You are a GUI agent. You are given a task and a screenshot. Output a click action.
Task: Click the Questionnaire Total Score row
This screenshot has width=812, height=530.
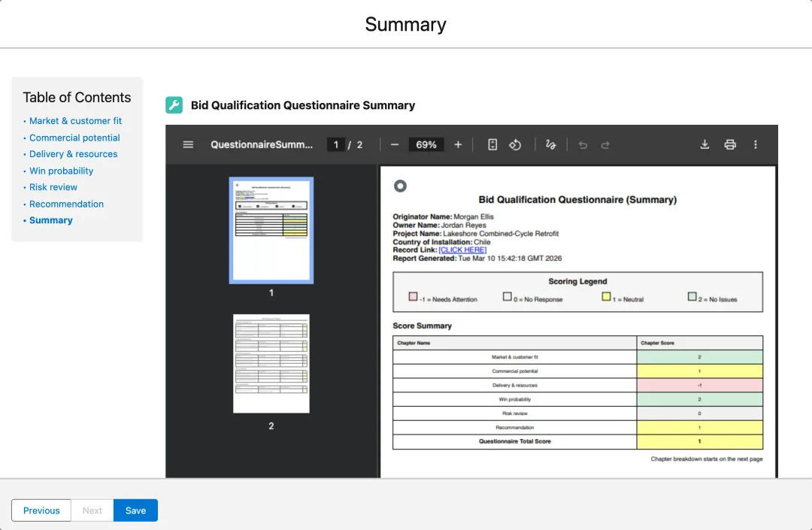pyautogui.click(x=577, y=441)
